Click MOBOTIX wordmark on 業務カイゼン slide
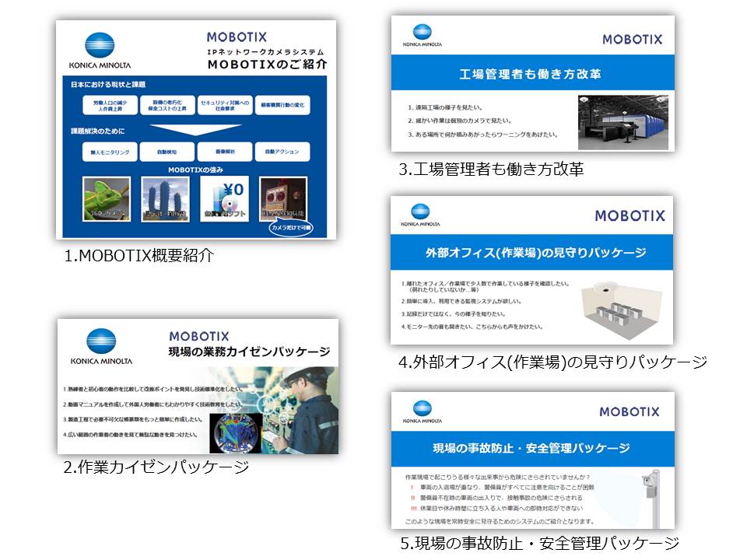This screenshot has width=747, height=560. tap(199, 336)
